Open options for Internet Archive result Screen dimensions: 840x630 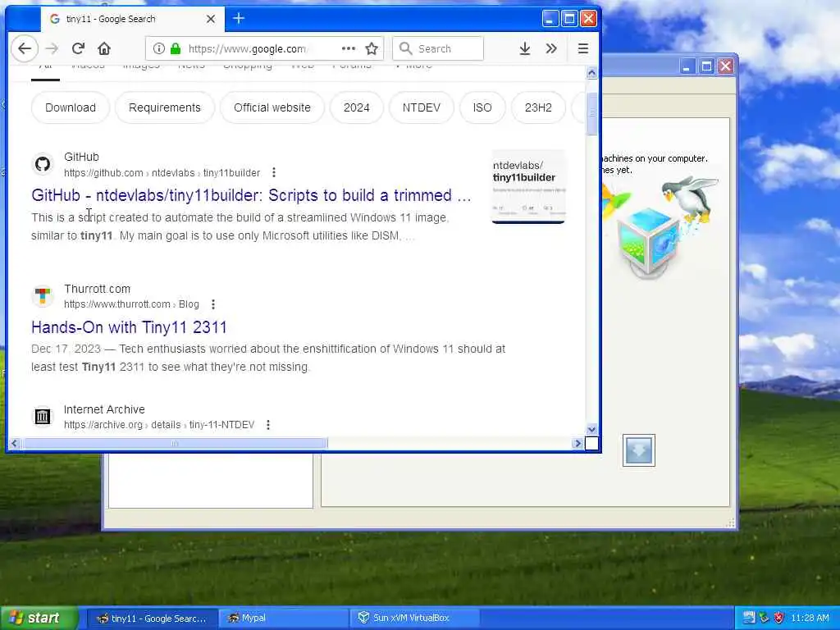pos(268,425)
